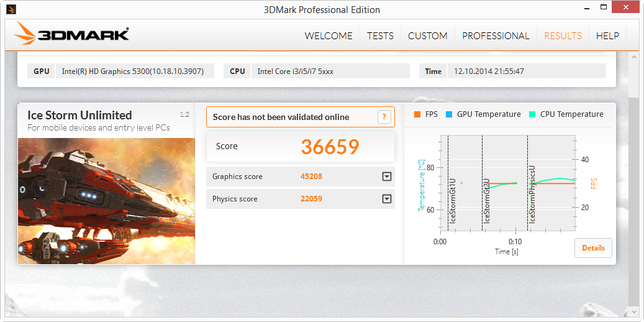644x322 pixels.
Task: Expand the Physics score details
Action: 386,199
